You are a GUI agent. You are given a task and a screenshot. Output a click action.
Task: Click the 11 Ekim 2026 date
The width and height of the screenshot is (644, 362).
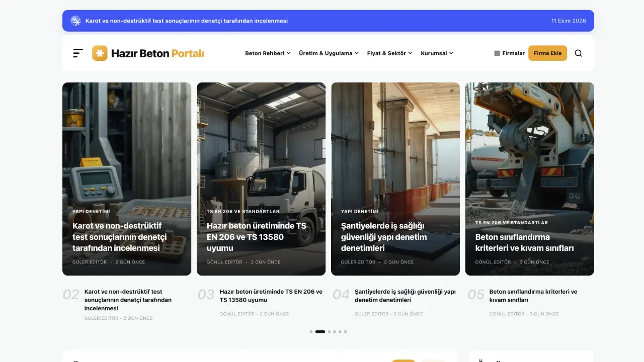(569, 21)
